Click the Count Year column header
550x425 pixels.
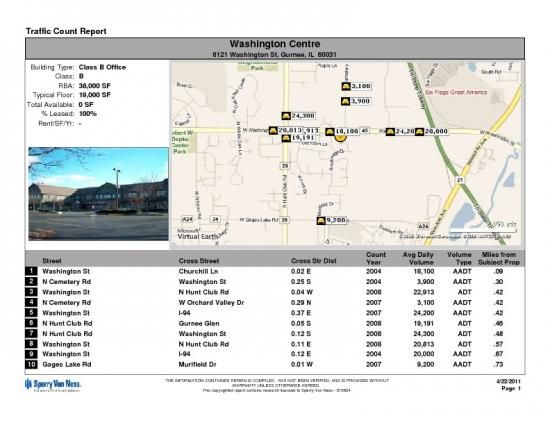pyautogui.click(x=376, y=258)
